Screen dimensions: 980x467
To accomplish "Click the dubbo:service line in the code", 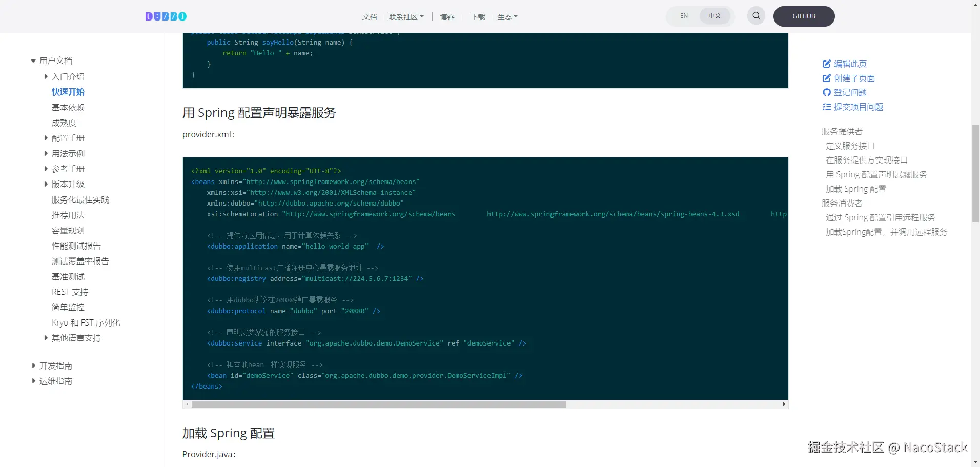I will click(x=366, y=343).
